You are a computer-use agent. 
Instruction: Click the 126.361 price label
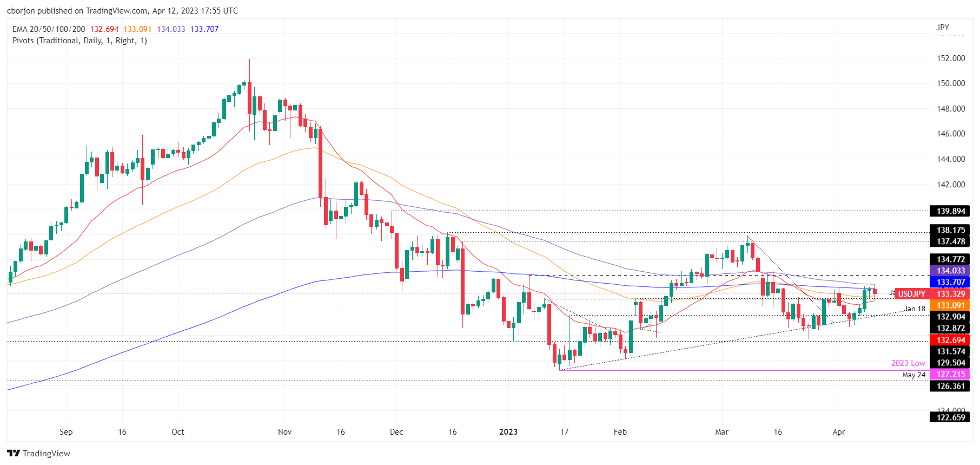coord(950,386)
